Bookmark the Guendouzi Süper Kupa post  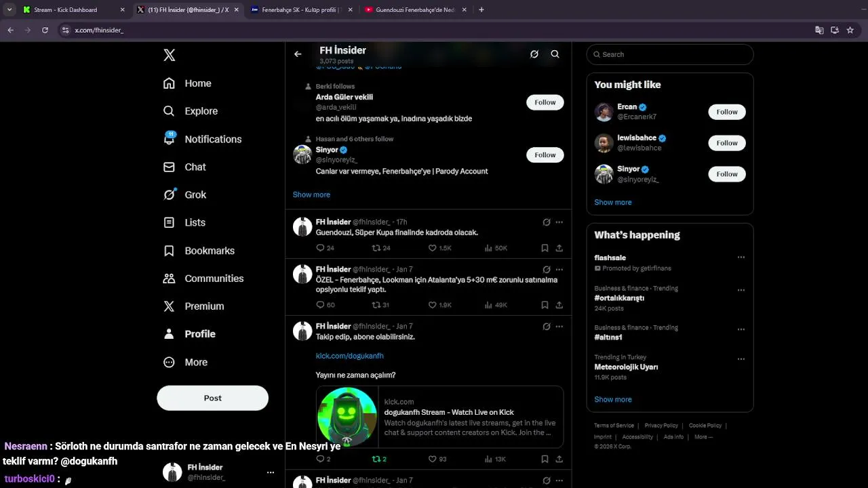click(545, 248)
